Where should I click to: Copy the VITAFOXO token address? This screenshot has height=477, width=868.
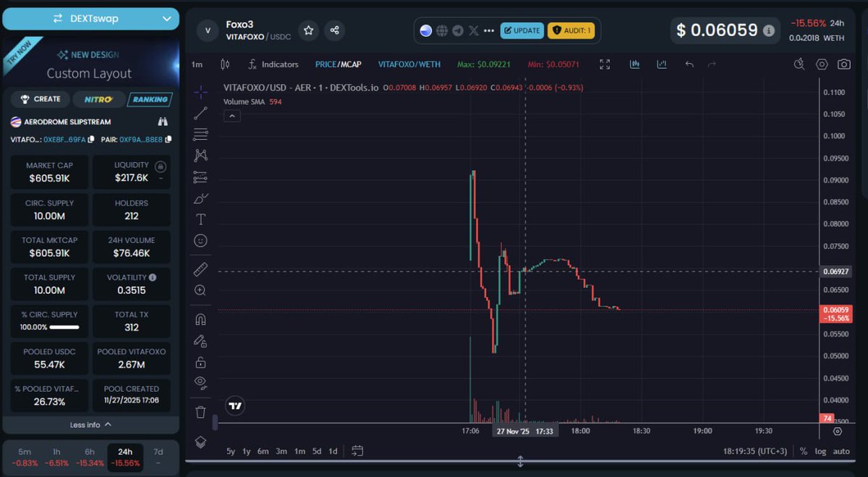(90, 139)
